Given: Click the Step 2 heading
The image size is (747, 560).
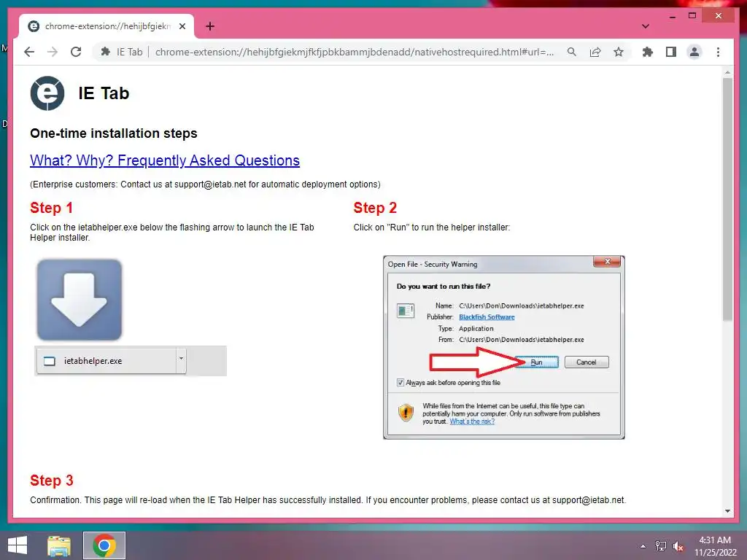Looking at the screenshot, I should (x=375, y=208).
